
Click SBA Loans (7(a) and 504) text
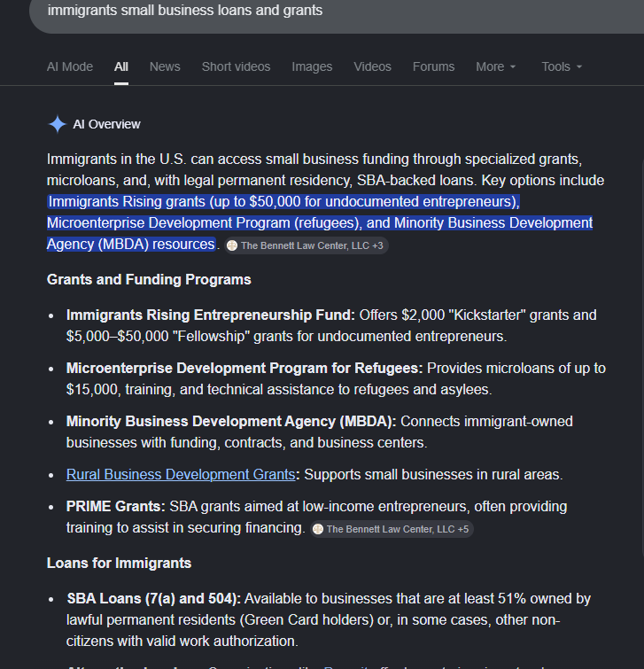[153, 599]
